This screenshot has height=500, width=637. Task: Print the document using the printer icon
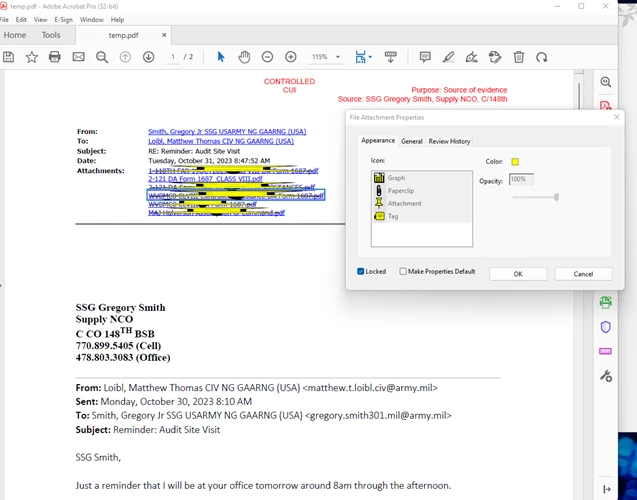click(55, 57)
